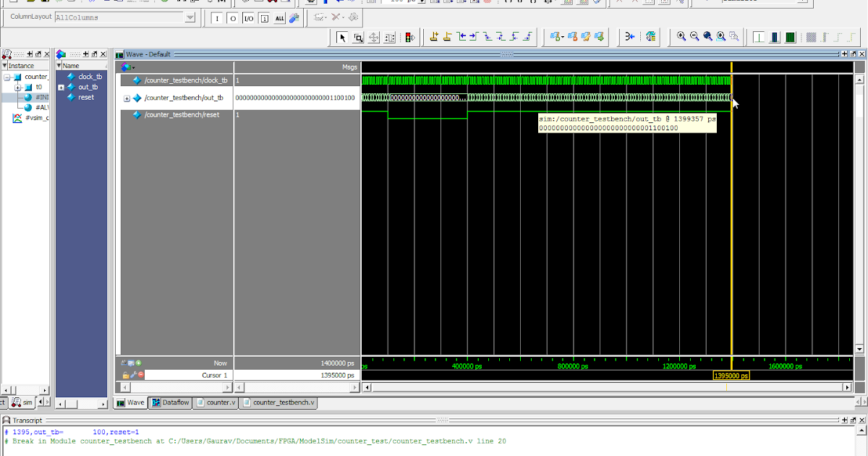Undock the Objects pane
The height and width of the screenshot is (456, 868).
[94, 54]
